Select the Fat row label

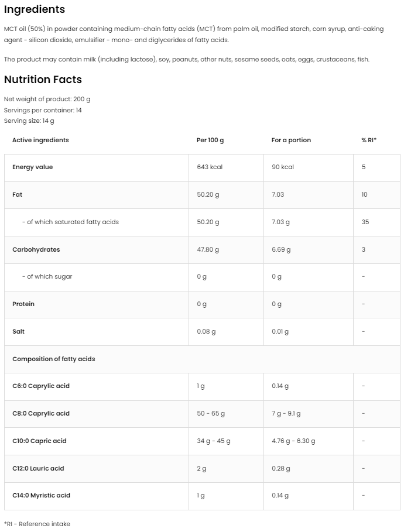[x=18, y=194]
